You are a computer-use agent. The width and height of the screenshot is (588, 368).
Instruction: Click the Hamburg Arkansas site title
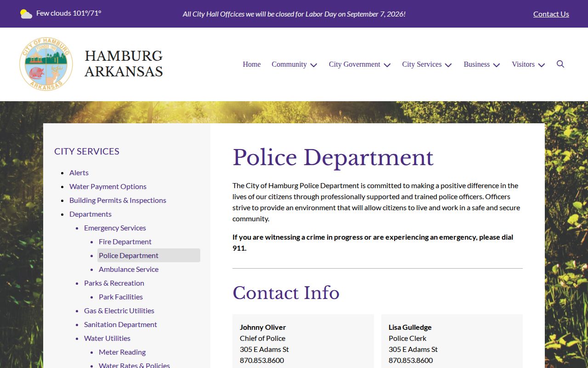point(124,63)
